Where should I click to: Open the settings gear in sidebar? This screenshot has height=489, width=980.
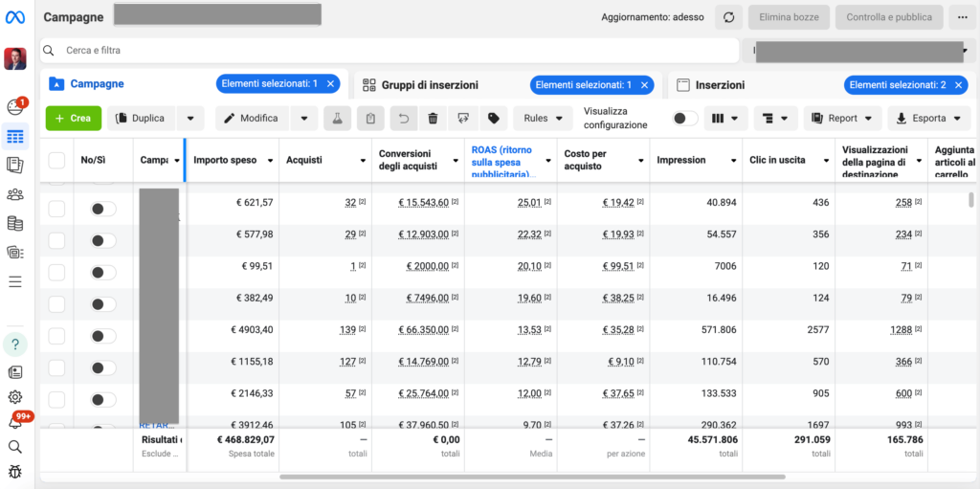click(15, 396)
